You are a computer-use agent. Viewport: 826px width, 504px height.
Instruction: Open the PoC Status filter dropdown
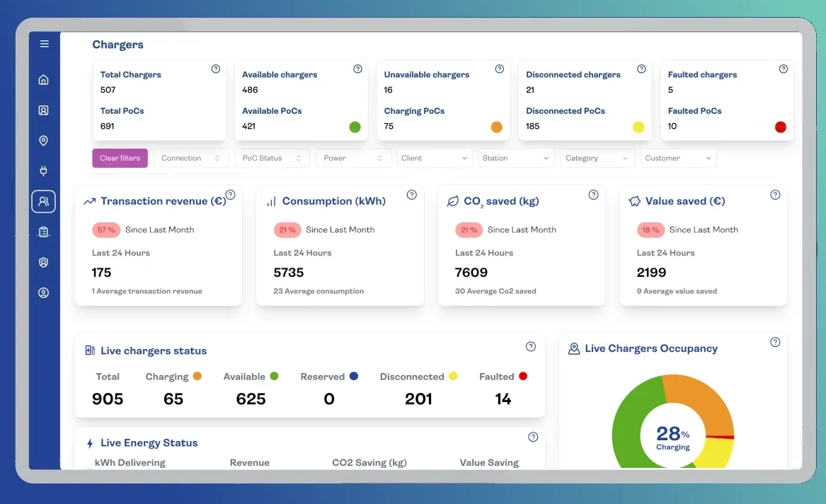[272, 159]
